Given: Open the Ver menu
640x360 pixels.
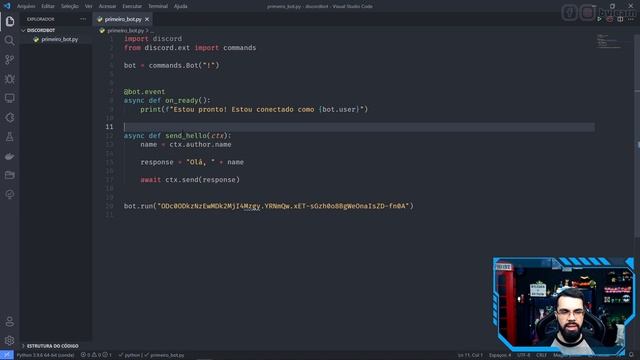Looking at the screenshot, I should pyautogui.click(x=89, y=6).
